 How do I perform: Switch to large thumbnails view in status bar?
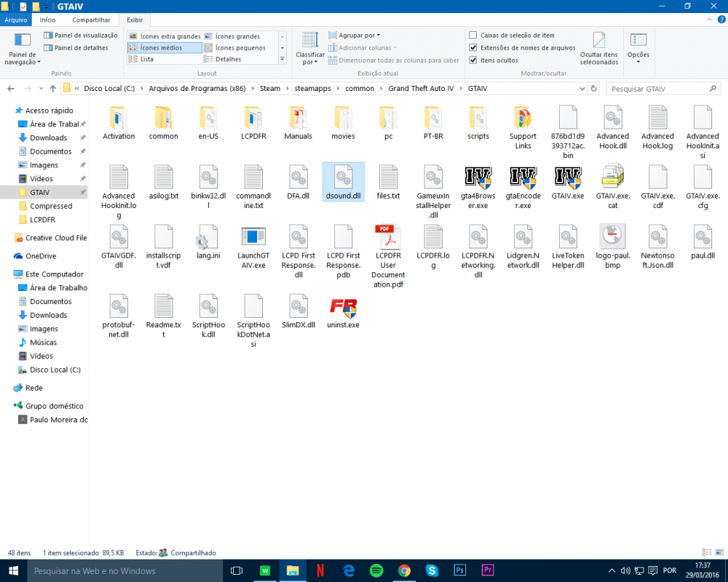point(720,552)
